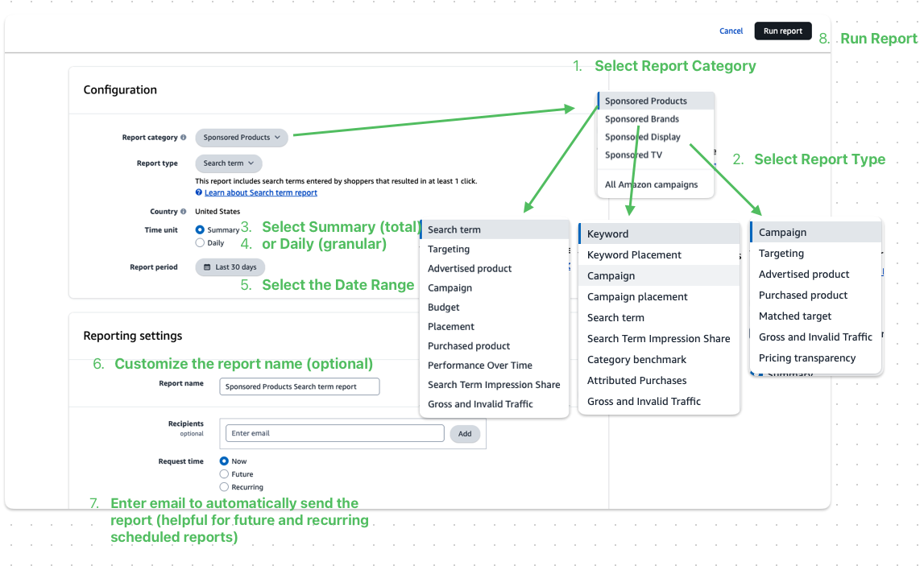Choose Purchased product in right-hand list

coord(816,295)
